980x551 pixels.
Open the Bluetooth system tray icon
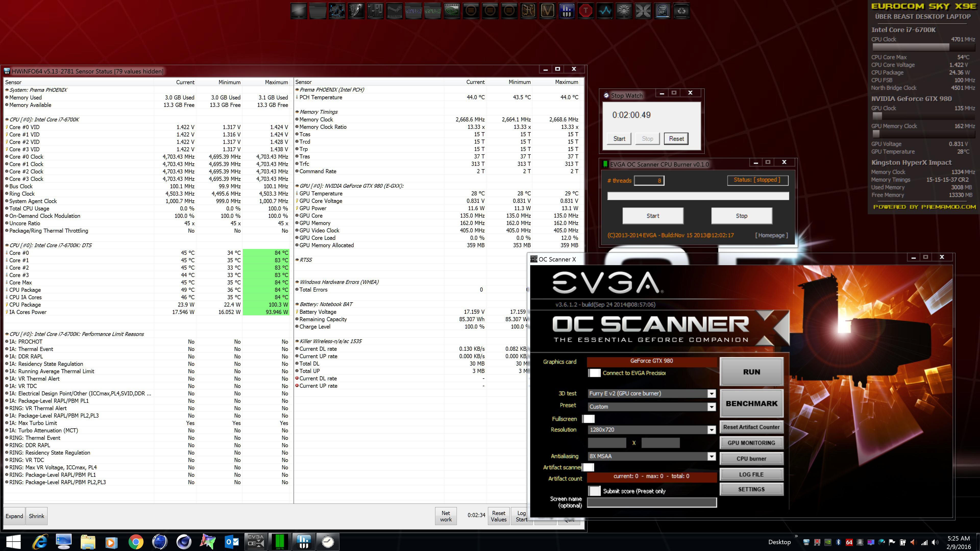[x=838, y=542]
